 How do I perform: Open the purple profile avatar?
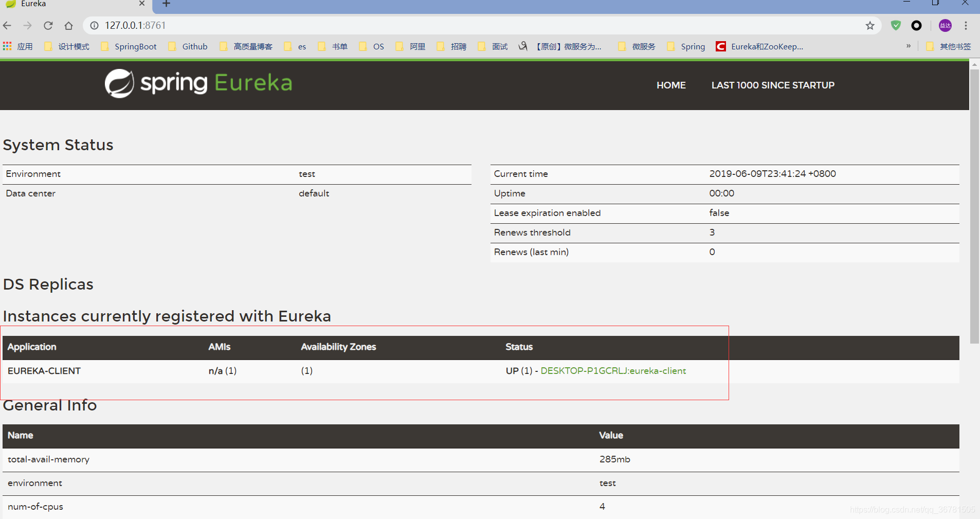click(945, 25)
